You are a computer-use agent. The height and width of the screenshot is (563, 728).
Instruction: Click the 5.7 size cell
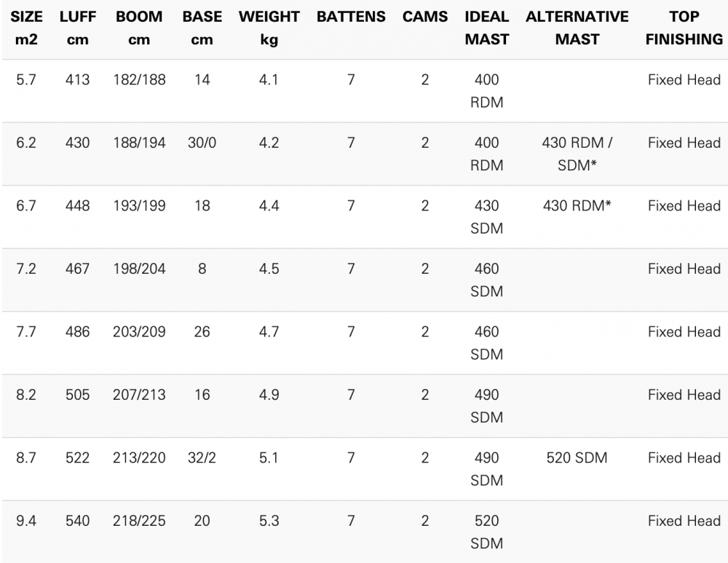[26, 80]
